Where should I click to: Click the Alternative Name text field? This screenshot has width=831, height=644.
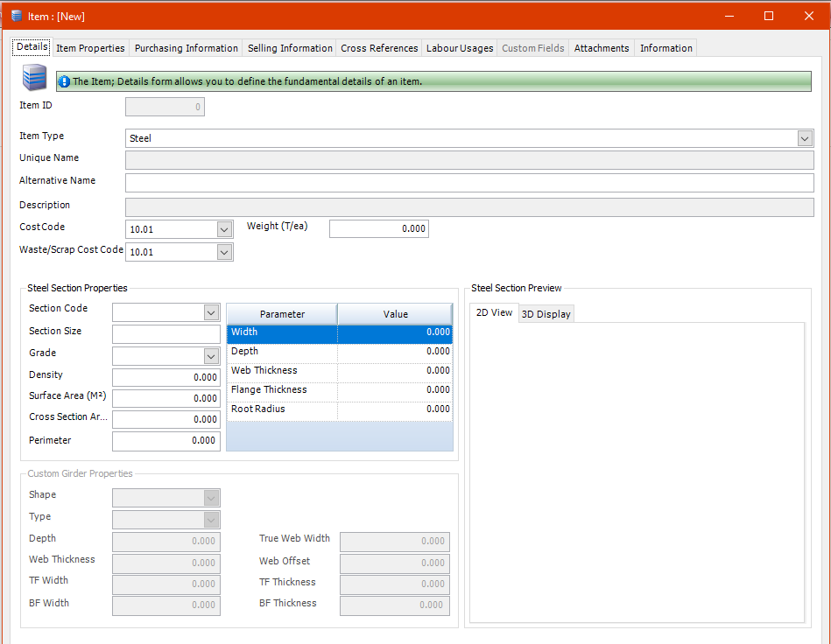(469, 183)
